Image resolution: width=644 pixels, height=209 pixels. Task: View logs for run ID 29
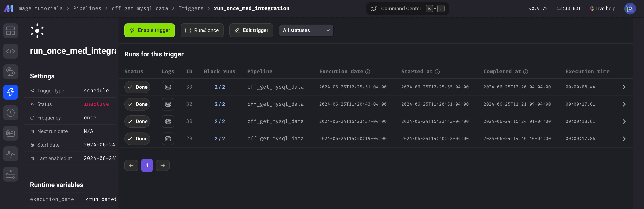168,139
